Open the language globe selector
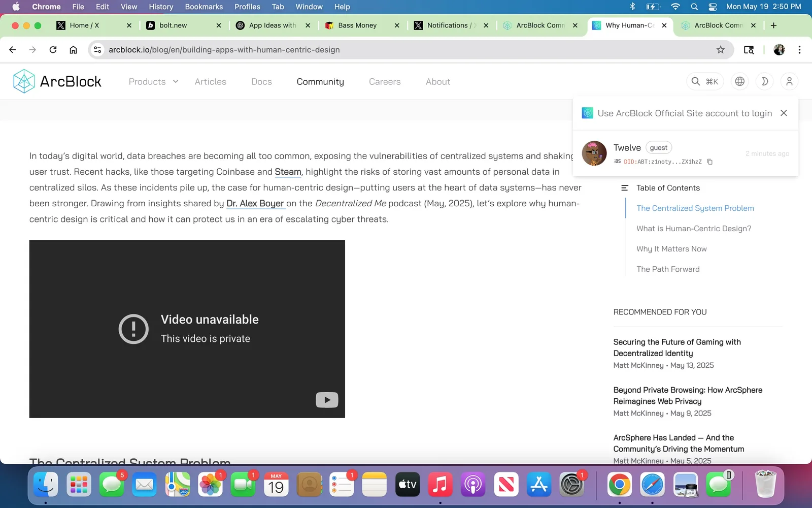 (740, 81)
